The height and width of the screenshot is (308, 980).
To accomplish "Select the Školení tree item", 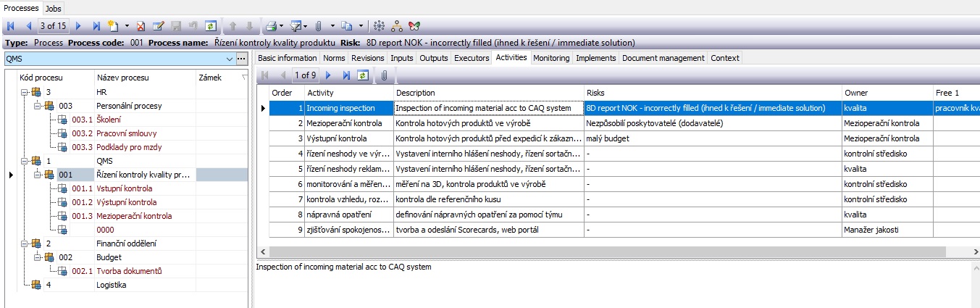I will pyautogui.click(x=107, y=120).
